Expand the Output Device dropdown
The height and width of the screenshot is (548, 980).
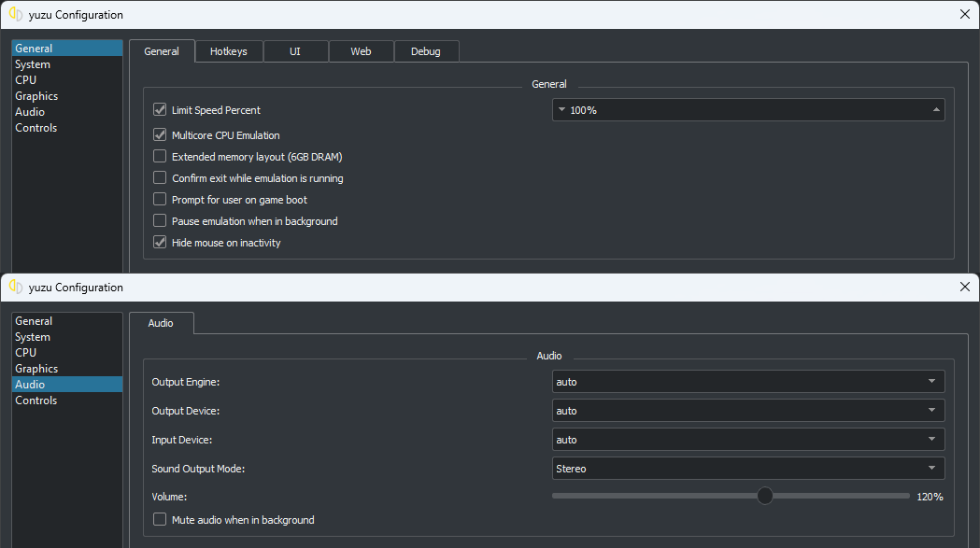[x=748, y=411]
